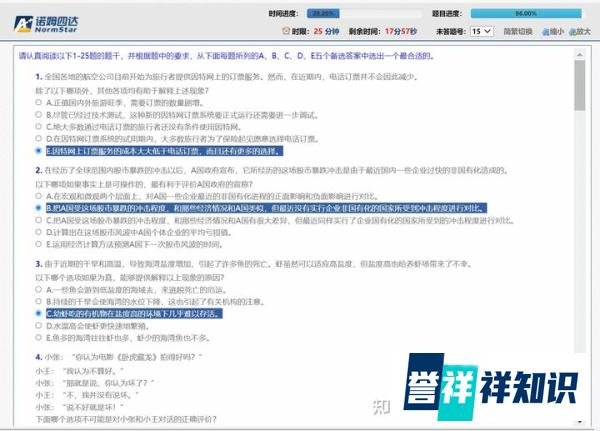This screenshot has width=600, height=431.
Task: Click question 2 stem text
Action: (276, 170)
